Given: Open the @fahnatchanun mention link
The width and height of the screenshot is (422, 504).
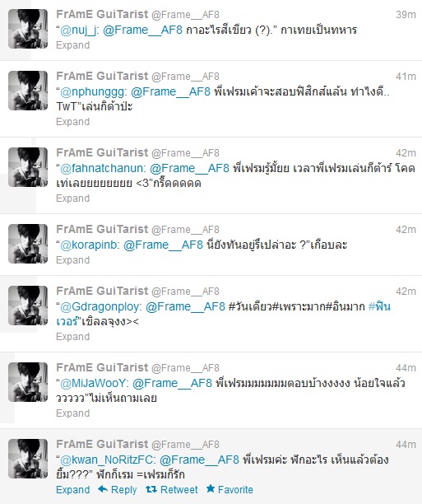Looking at the screenshot, I should tap(103, 169).
